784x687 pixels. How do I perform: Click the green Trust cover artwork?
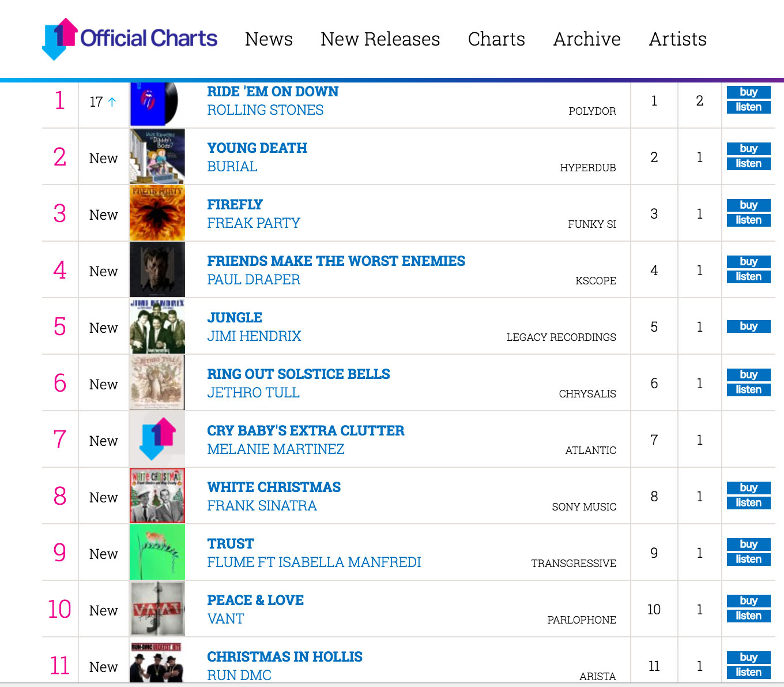[157, 552]
